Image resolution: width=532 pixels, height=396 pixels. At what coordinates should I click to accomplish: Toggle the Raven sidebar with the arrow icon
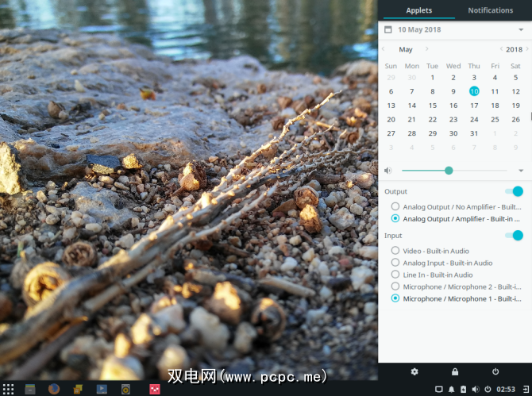526,389
